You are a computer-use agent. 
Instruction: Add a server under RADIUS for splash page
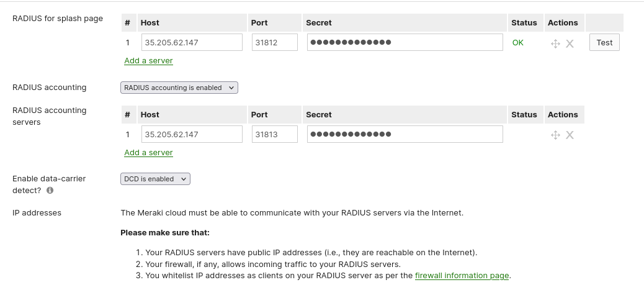click(148, 61)
